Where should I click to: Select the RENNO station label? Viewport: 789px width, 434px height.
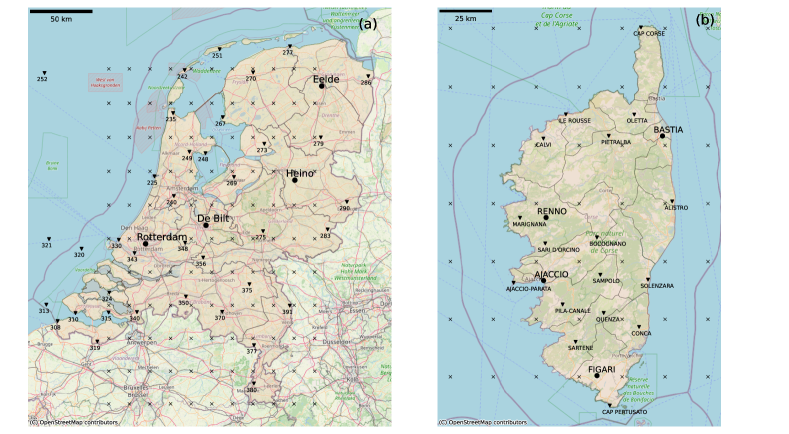coord(551,211)
